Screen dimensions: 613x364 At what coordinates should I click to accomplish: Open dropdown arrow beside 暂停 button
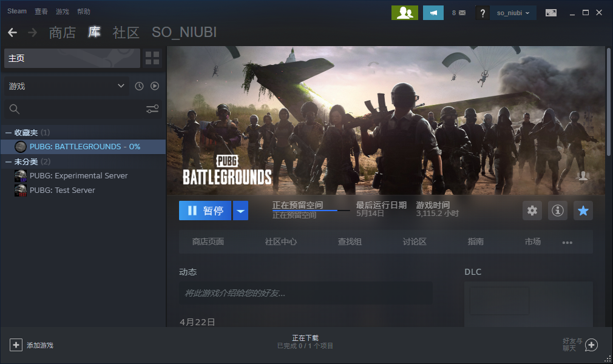pos(240,211)
